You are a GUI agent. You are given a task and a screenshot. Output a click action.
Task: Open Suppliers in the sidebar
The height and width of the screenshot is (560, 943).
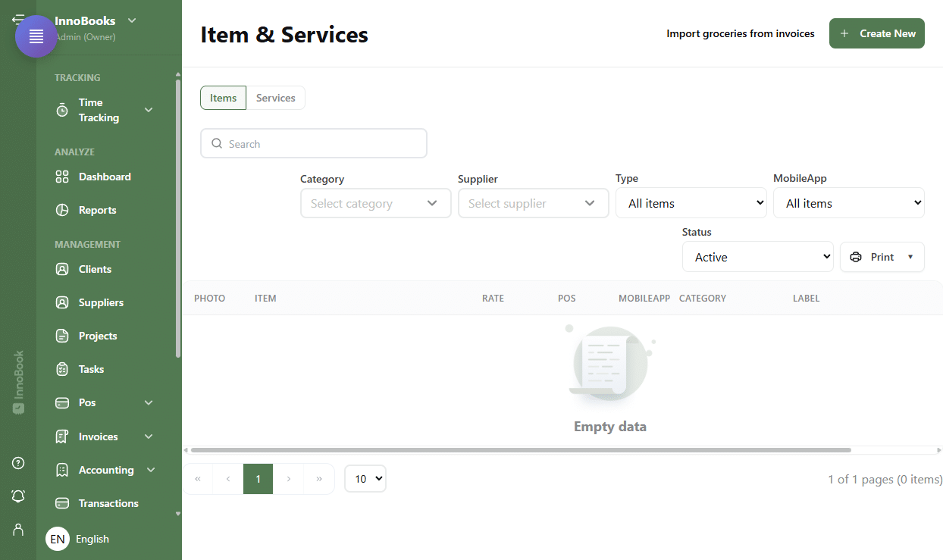(x=101, y=302)
